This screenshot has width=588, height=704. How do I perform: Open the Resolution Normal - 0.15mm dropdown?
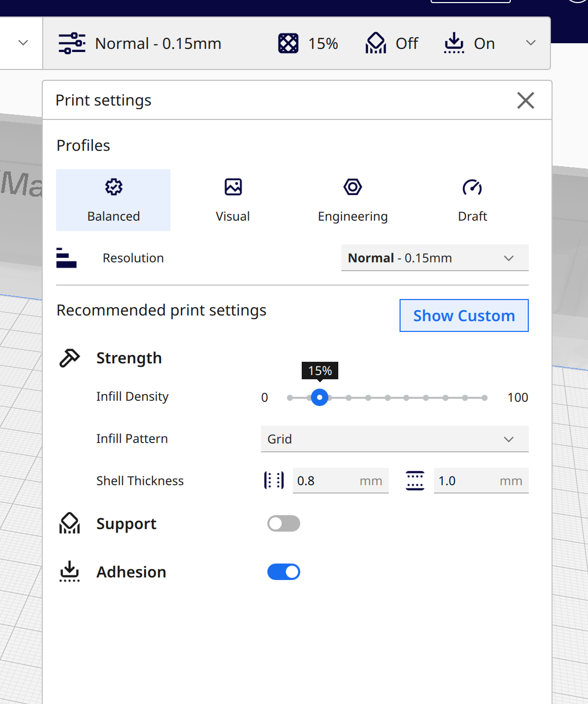pos(435,258)
